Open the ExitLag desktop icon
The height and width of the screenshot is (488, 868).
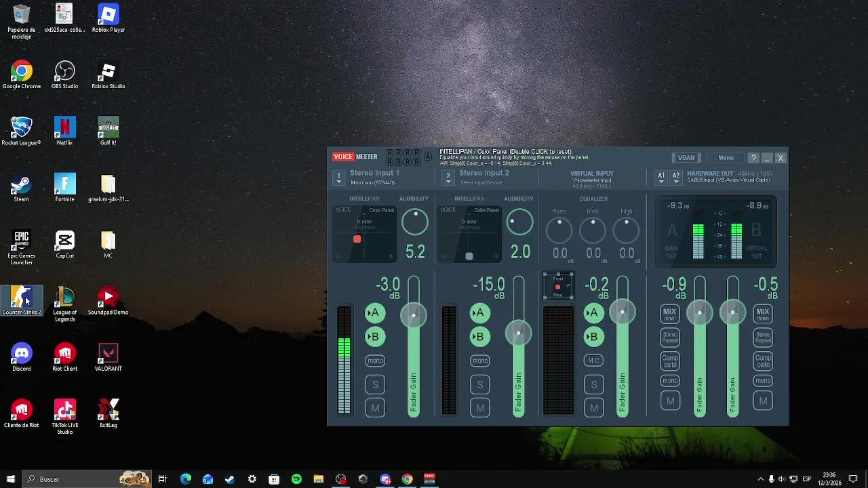point(108,413)
